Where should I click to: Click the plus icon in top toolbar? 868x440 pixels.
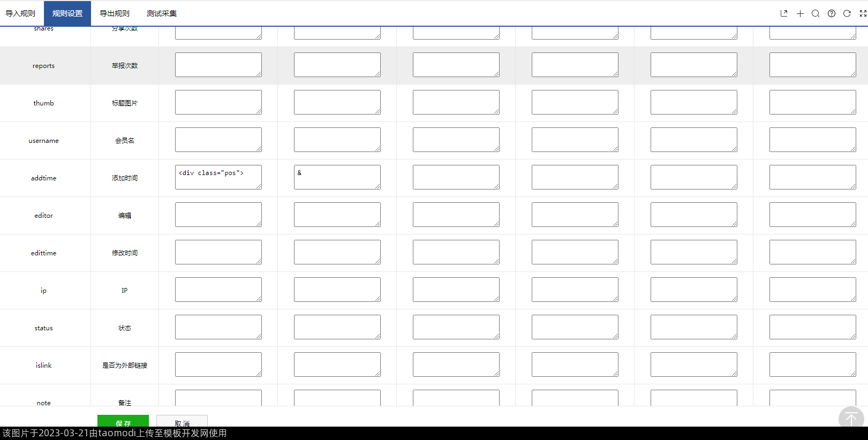800,13
